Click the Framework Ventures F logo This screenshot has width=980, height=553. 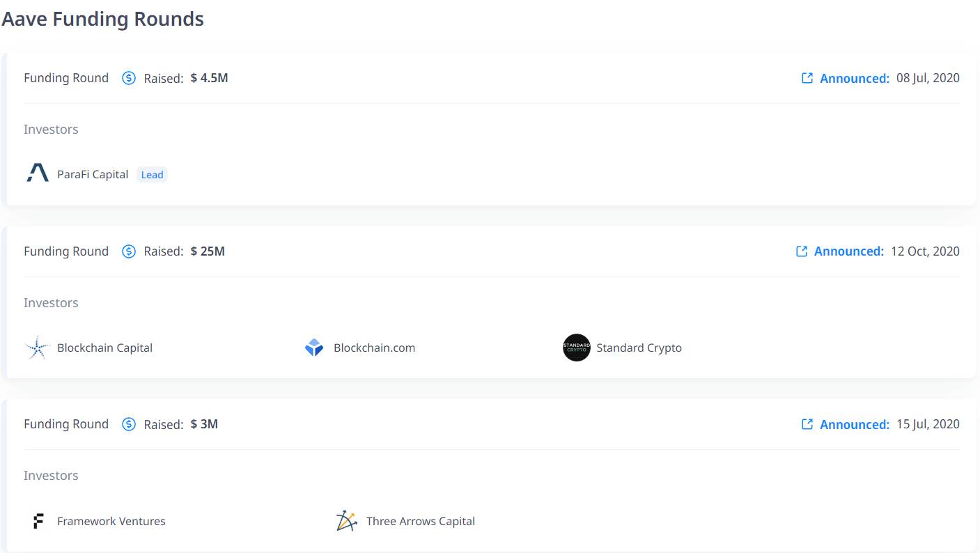(x=38, y=521)
